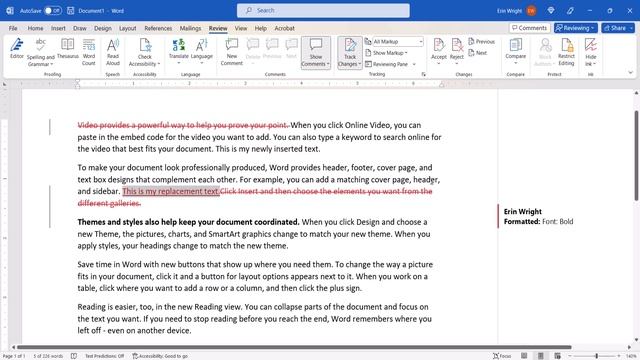This screenshot has height=360, width=640.
Task: Enable Focus mode in status bar
Action: 502,356
